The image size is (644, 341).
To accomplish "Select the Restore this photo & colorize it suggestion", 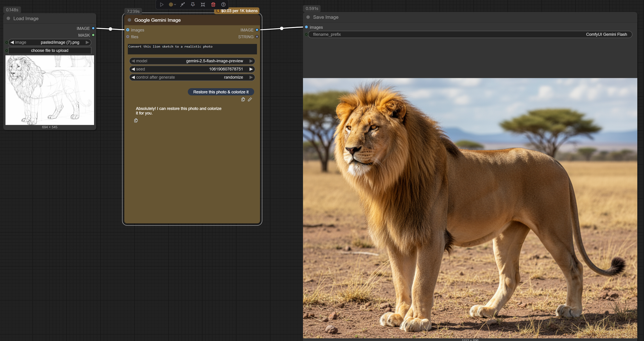I will coord(221,92).
